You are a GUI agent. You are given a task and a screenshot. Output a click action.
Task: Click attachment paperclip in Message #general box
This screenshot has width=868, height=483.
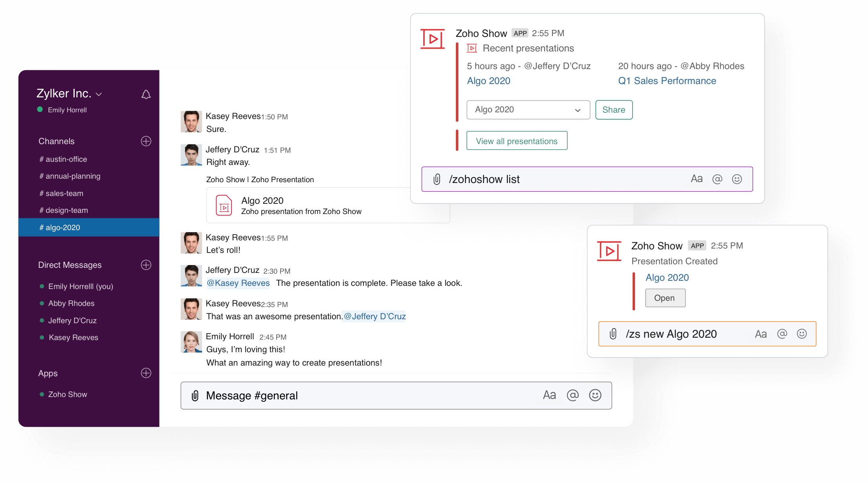click(x=195, y=395)
